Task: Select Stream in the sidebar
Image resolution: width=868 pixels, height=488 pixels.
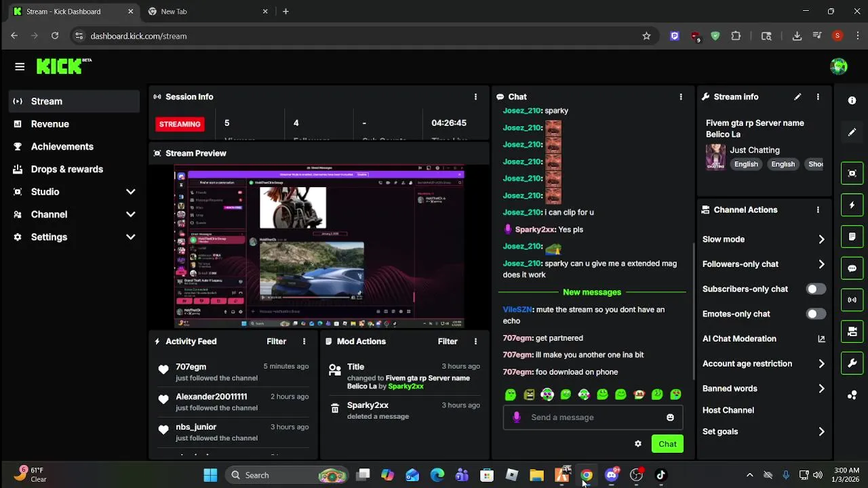Action: 75,101
